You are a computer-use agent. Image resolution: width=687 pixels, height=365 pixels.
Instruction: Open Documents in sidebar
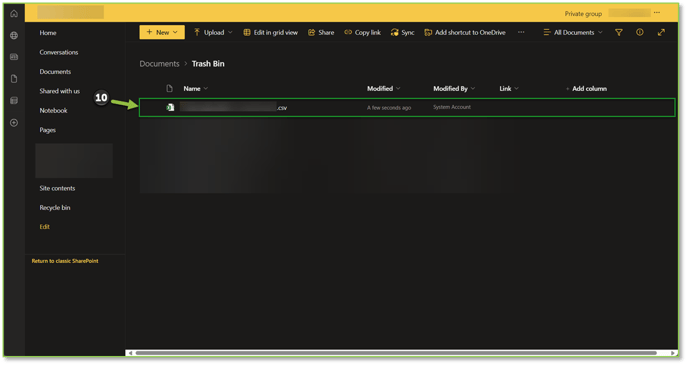click(x=55, y=72)
